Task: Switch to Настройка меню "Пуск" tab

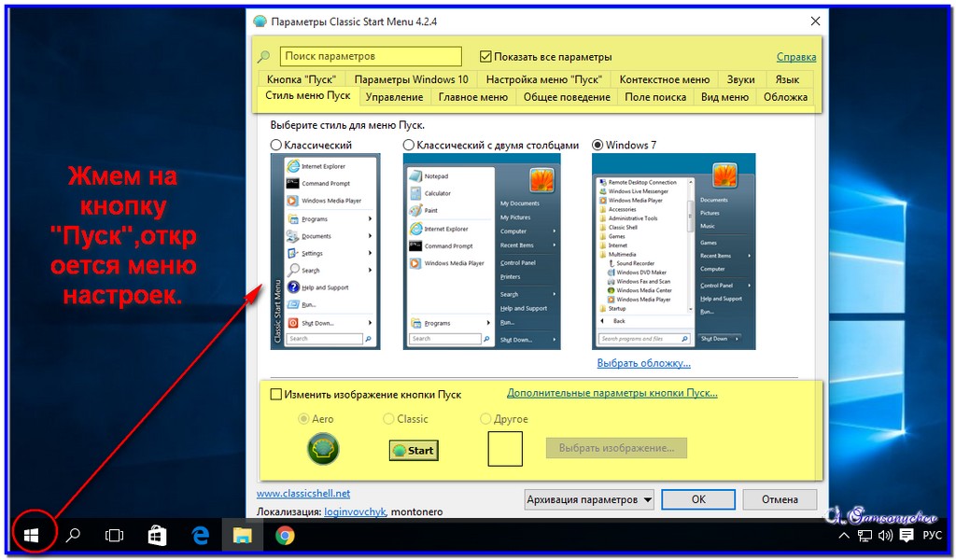Action: click(544, 79)
